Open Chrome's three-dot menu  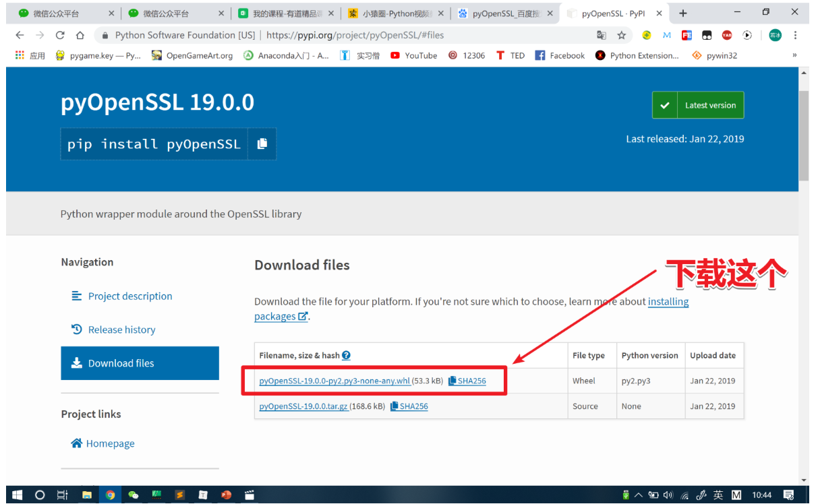(796, 35)
